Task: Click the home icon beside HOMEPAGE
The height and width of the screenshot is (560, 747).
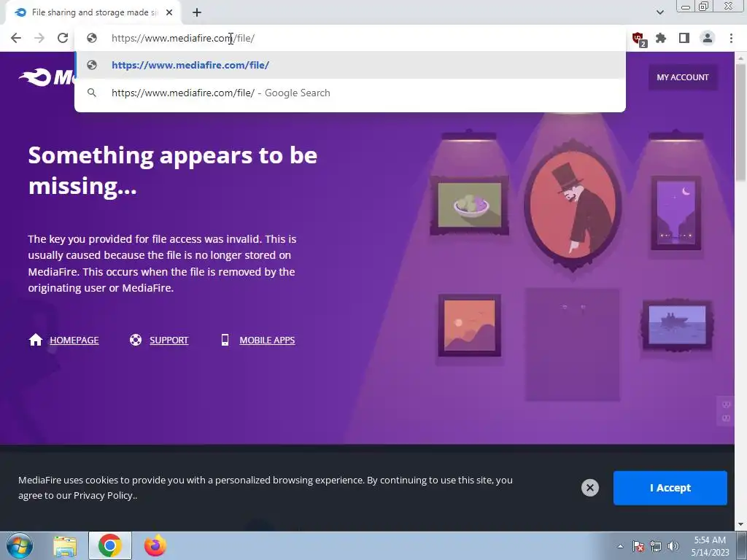Action: click(36, 340)
